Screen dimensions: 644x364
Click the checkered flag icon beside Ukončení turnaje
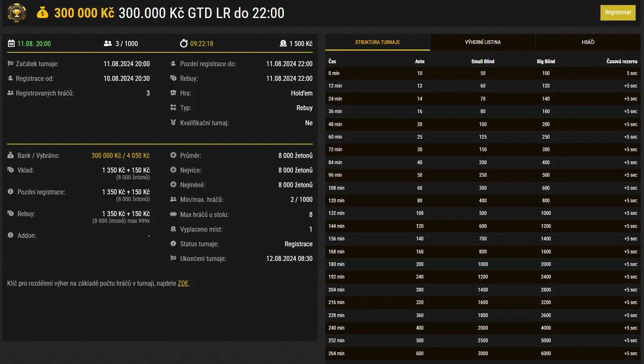[x=173, y=258]
